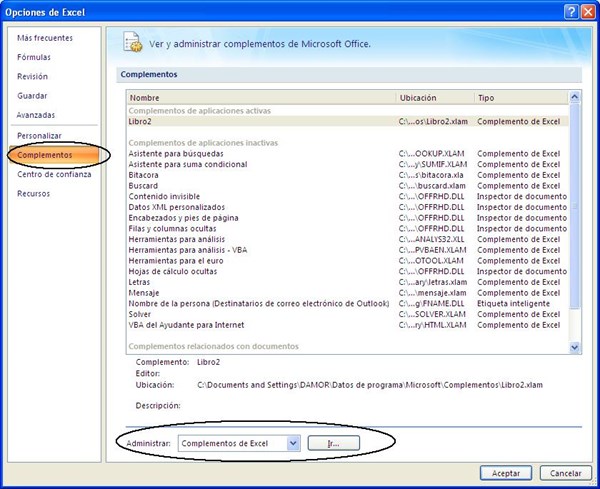Viewport: 600px width, 489px height.
Task: Select the Avanzadas category
Action: point(36,115)
